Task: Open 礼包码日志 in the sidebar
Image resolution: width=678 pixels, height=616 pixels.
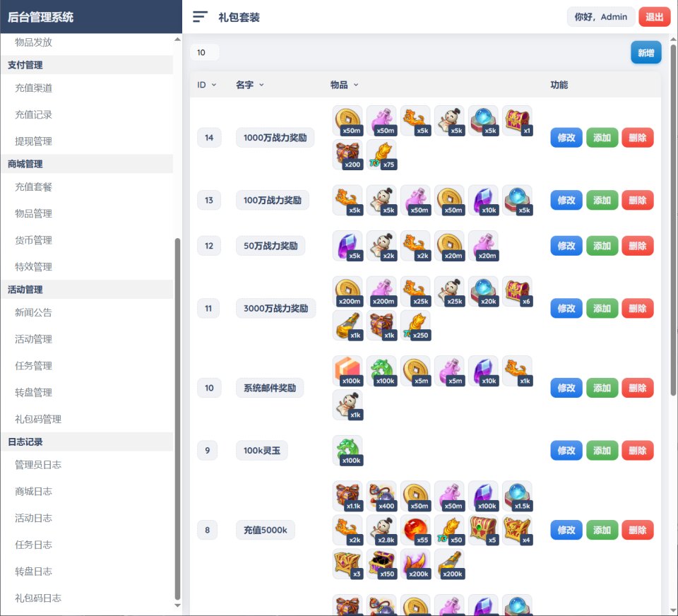Action: 38,598
